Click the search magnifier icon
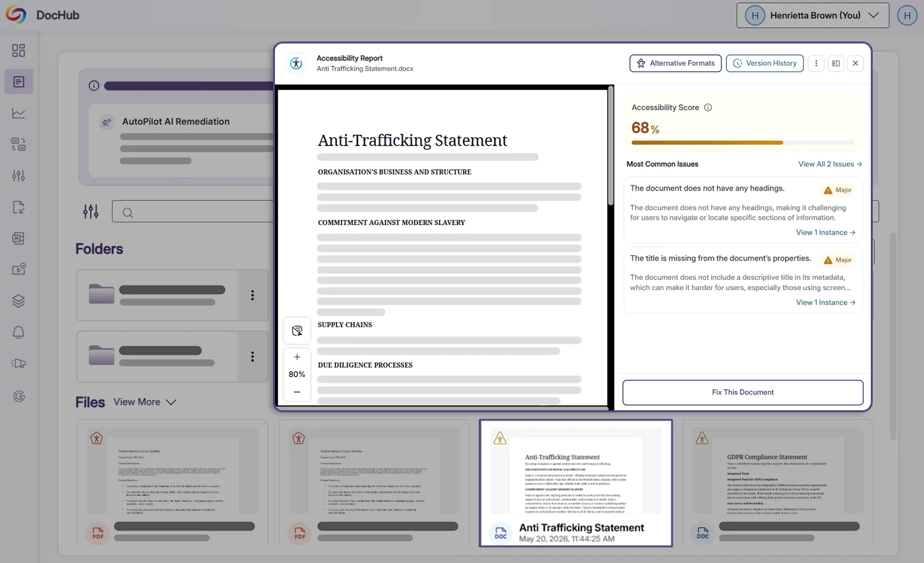This screenshot has width=924, height=563. pyautogui.click(x=128, y=213)
